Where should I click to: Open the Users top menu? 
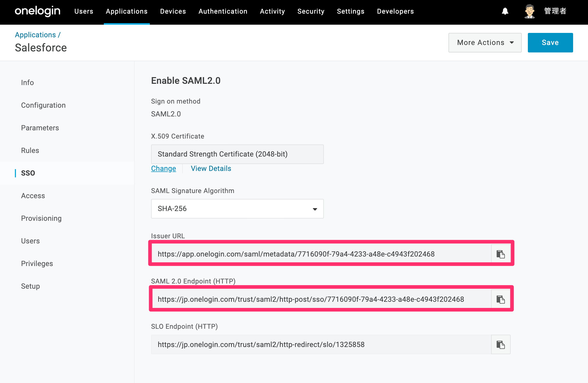pyautogui.click(x=84, y=11)
